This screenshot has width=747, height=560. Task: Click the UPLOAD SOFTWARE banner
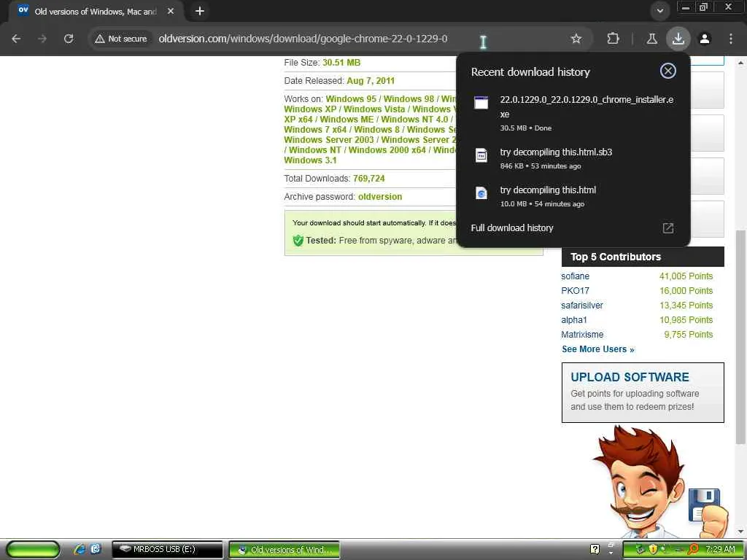pos(643,393)
